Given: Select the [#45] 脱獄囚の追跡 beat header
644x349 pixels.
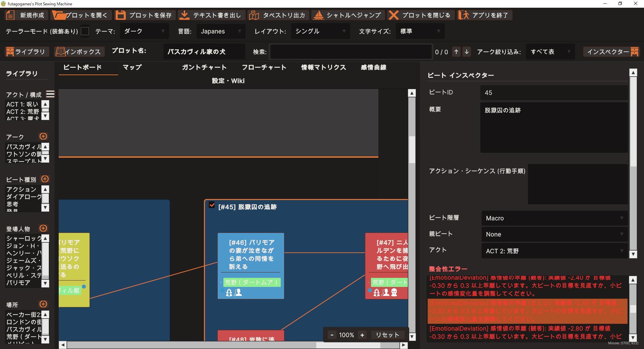Looking at the screenshot, I should coord(247,207).
